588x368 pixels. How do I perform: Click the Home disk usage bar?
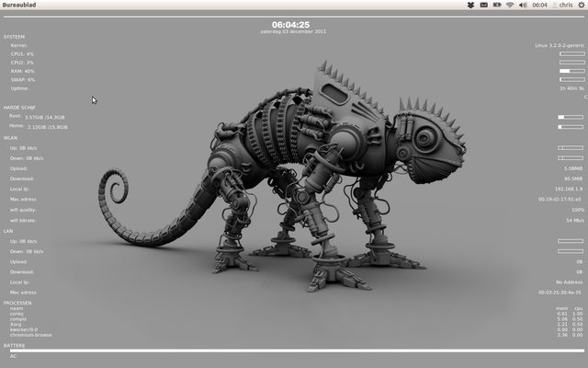coord(571,127)
